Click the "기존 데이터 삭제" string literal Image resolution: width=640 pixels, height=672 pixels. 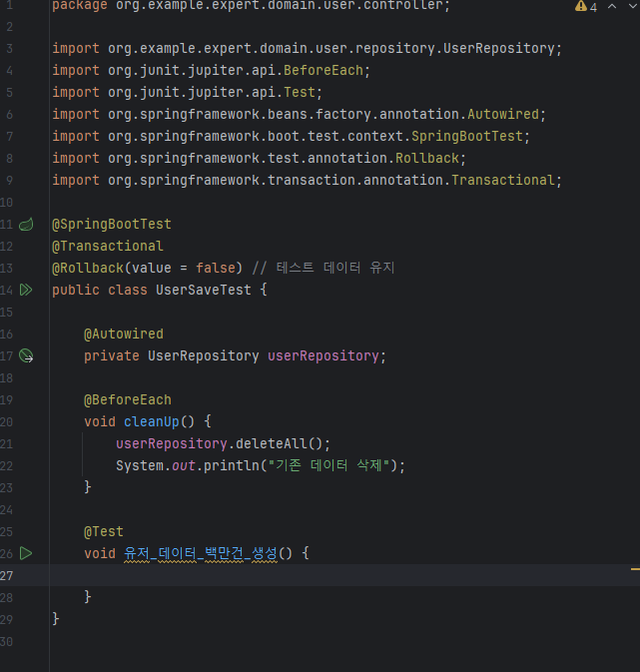click(328, 466)
